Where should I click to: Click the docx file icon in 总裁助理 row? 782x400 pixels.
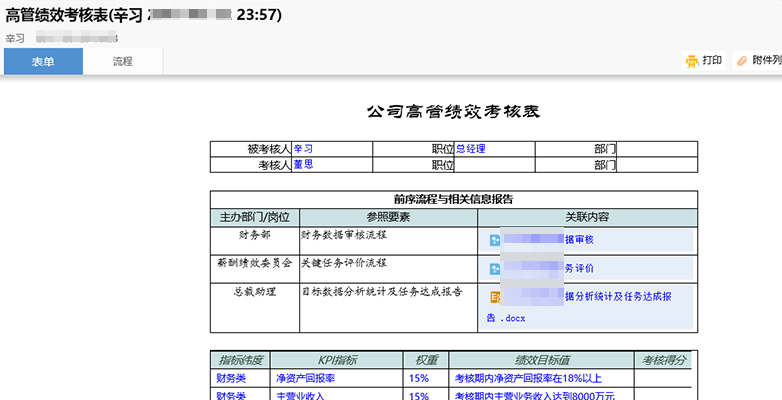point(494,296)
